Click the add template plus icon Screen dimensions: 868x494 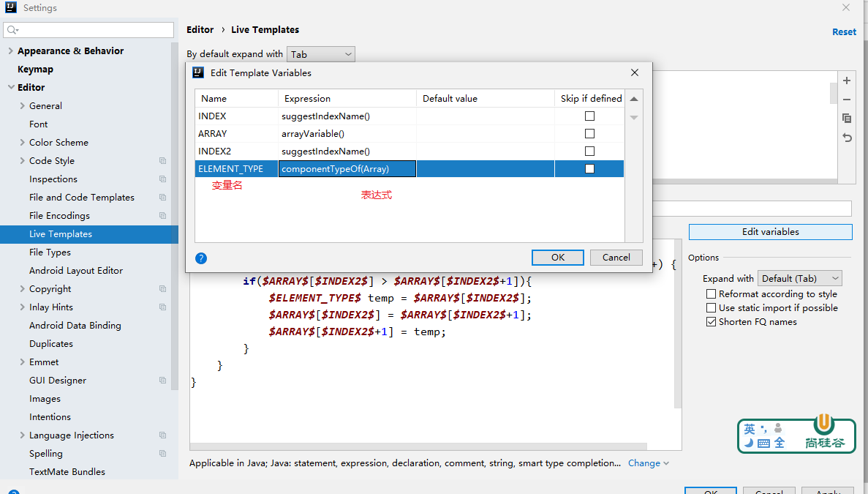pos(847,81)
